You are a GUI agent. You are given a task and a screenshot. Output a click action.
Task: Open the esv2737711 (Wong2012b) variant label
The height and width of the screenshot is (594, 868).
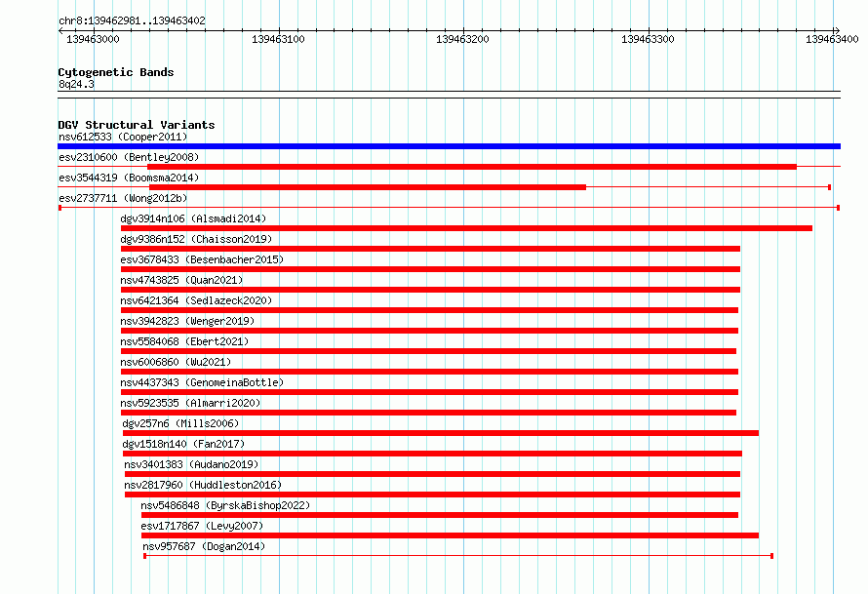click(123, 198)
